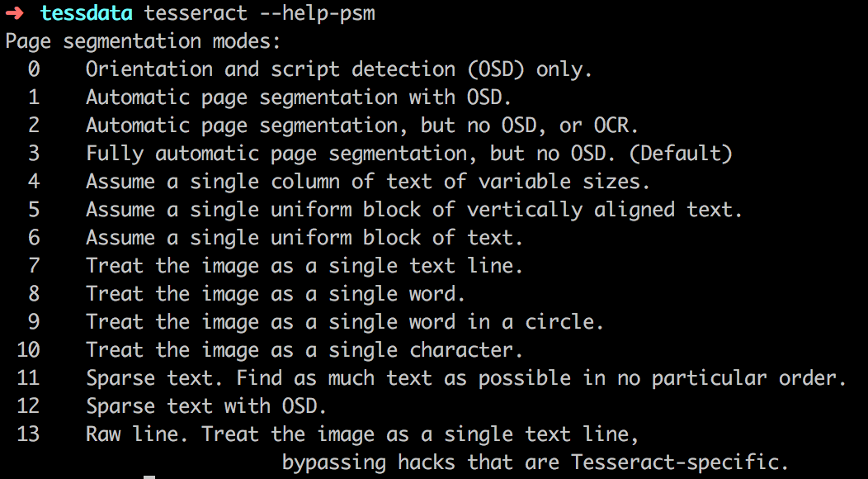Screen dimensions: 868x479
Task: Select the mode 7 single text line entry
Action: (x=276, y=266)
